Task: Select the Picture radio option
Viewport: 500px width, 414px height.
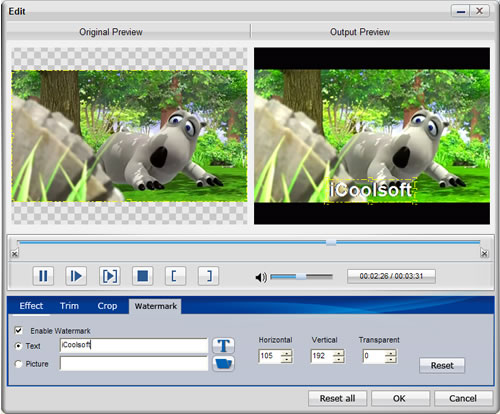Action: (19, 364)
